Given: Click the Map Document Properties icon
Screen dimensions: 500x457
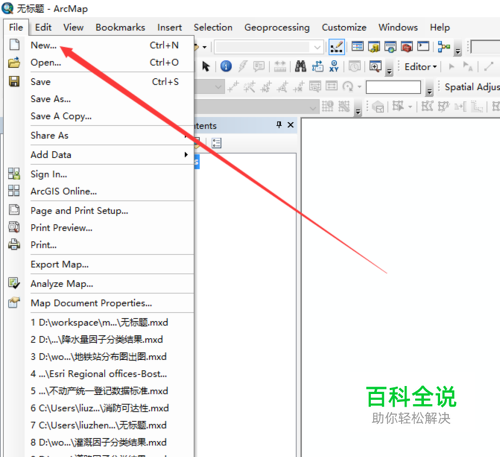Looking at the screenshot, I should 14,302.
